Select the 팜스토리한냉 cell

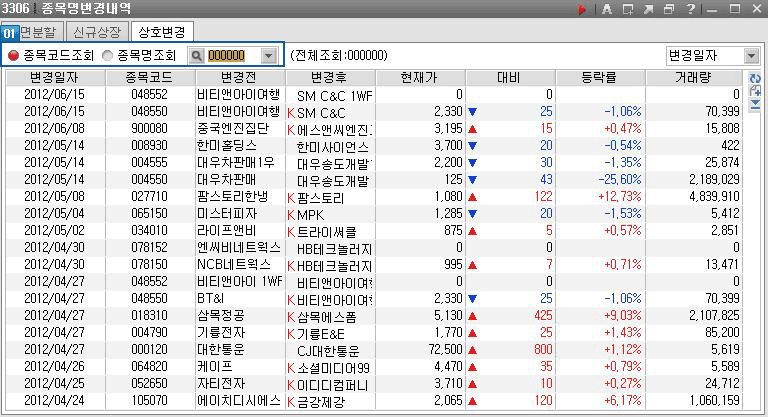[x=240, y=197]
